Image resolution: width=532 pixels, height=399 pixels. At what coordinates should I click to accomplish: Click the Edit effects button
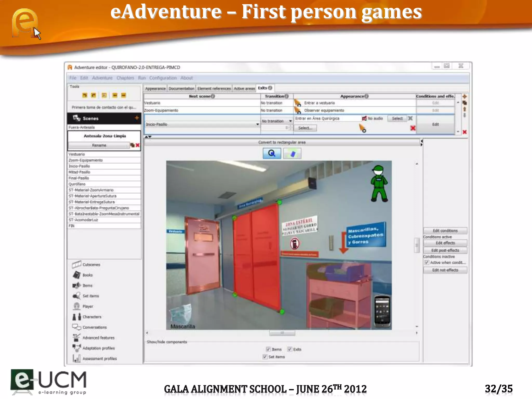[445, 243]
